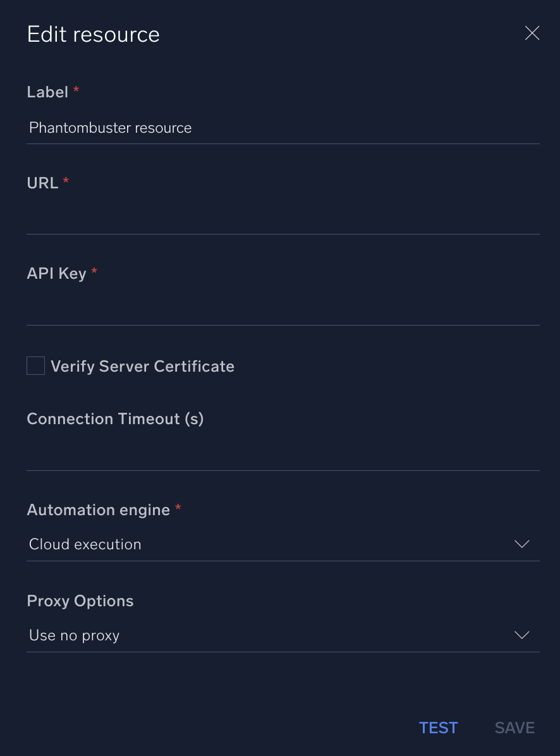Click the Phantombuster resource label text

[x=109, y=128]
